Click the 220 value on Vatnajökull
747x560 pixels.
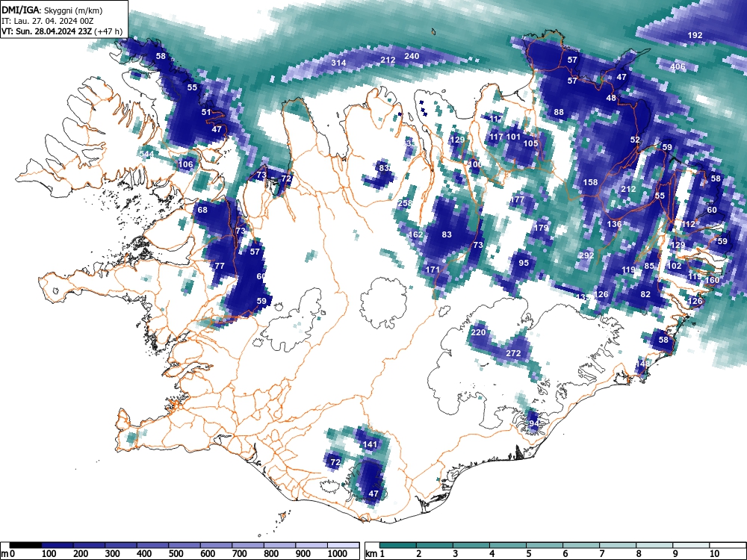478,332
